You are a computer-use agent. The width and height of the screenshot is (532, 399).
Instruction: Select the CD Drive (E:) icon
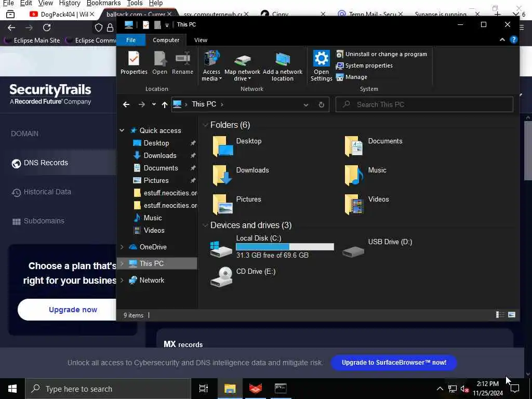221,276
